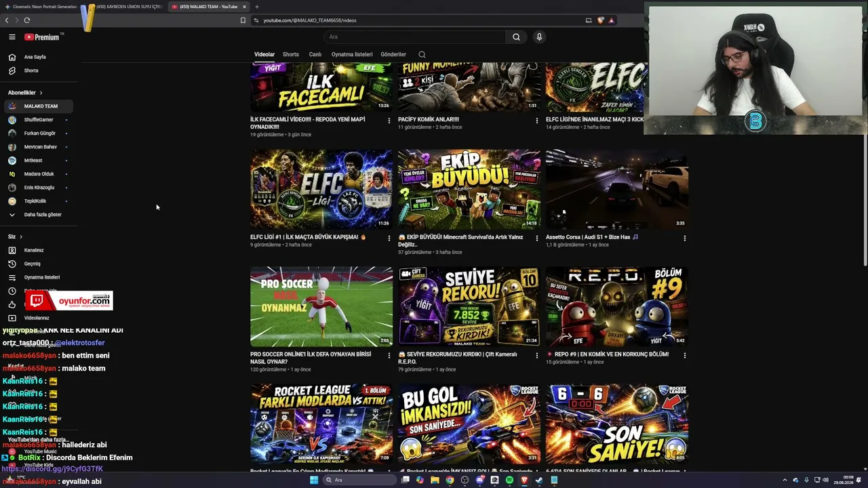Open Brave browser from the taskbar
This screenshot has width=868, height=488.
[x=524, y=480]
